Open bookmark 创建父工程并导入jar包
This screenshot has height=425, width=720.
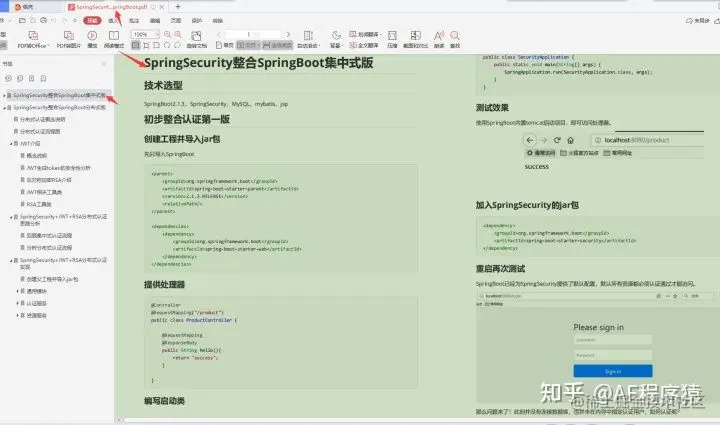click(x=52, y=280)
